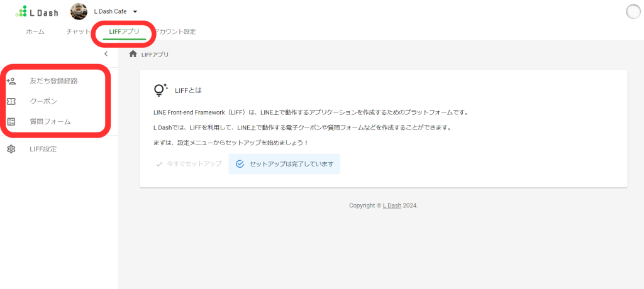Click the ticket icon beside クーポン
Viewport: 644px width, 289px height.
coord(11,101)
